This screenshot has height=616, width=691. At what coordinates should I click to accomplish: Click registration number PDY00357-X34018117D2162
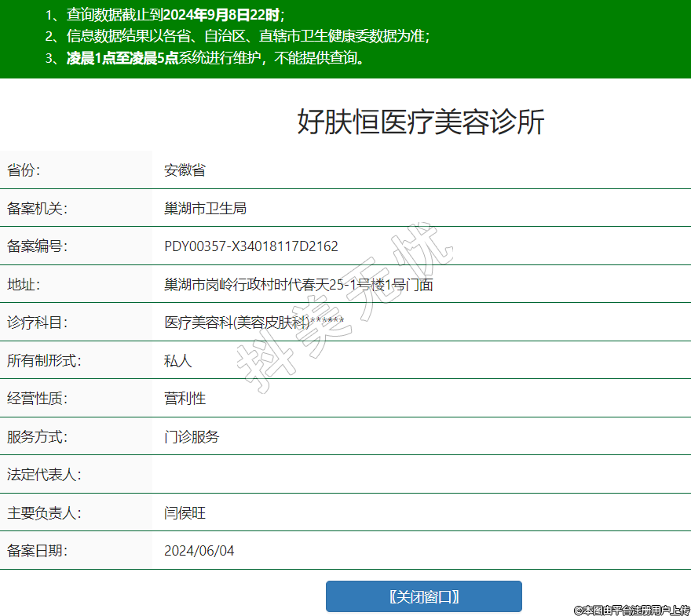tap(250, 246)
